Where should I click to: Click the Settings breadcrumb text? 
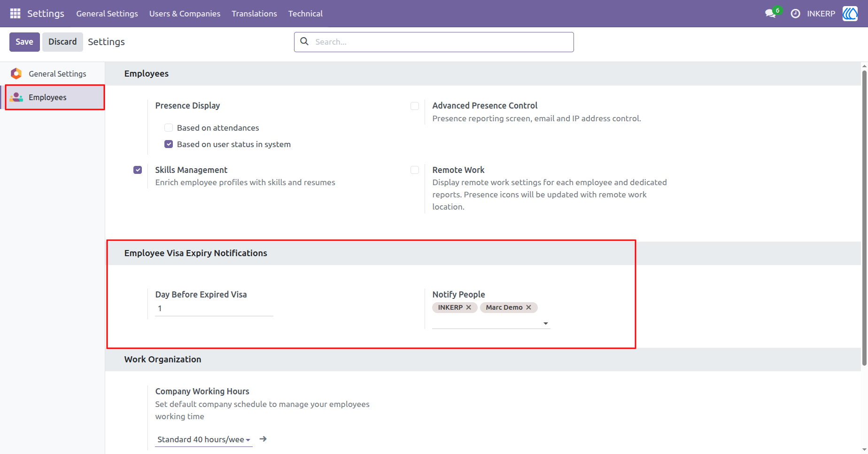pos(106,42)
